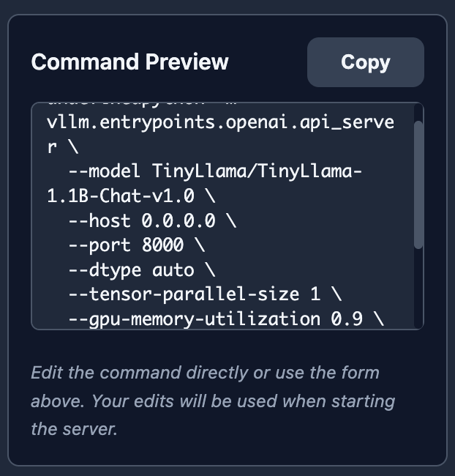This screenshot has height=476, width=455.
Task: Click the auto dtype value
Action: pos(173,270)
